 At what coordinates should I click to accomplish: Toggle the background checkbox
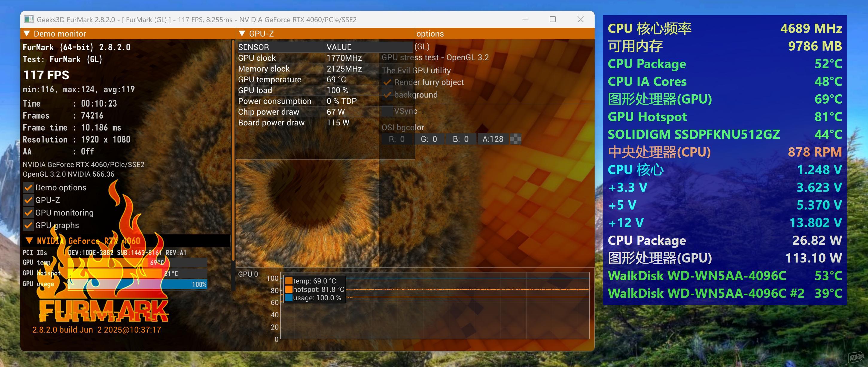point(387,95)
